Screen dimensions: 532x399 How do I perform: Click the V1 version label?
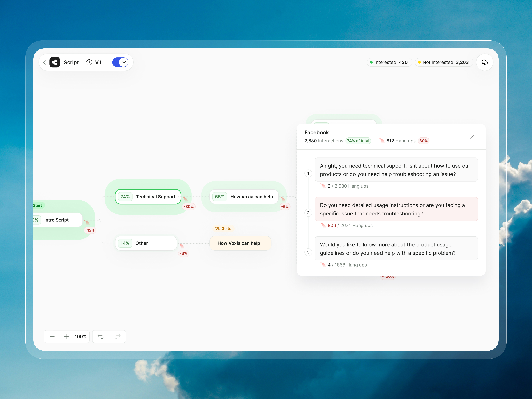pyautogui.click(x=98, y=62)
